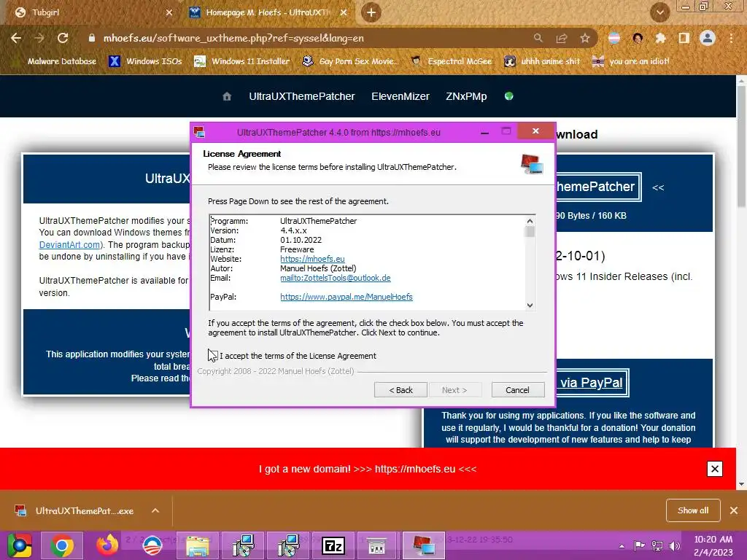Click the green globe language icon
The height and width of the screenshot is (560, 747).
pos(508,96)
